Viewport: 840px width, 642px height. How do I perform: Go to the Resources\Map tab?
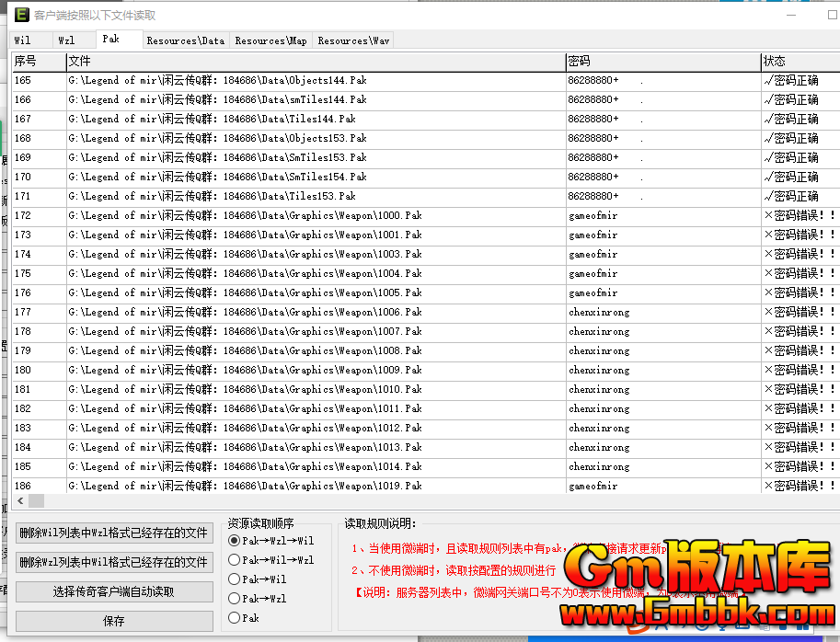(270, 40)
